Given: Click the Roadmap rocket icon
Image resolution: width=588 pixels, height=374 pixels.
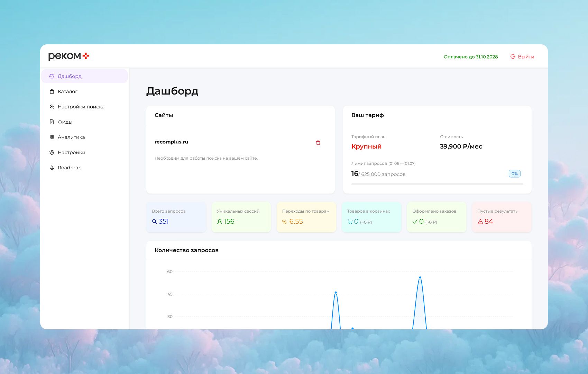Looking at the screenshot, I should click(x=52, y=168).
